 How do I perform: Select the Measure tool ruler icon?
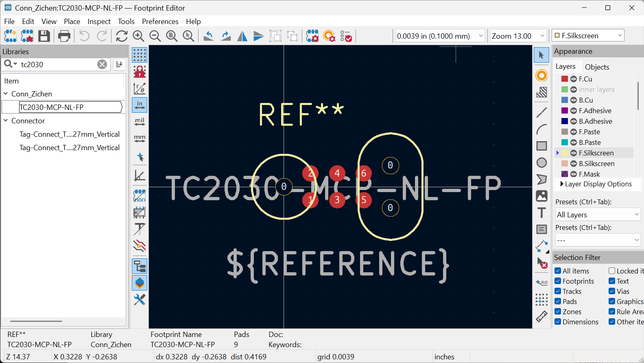(x=541, y=317)
